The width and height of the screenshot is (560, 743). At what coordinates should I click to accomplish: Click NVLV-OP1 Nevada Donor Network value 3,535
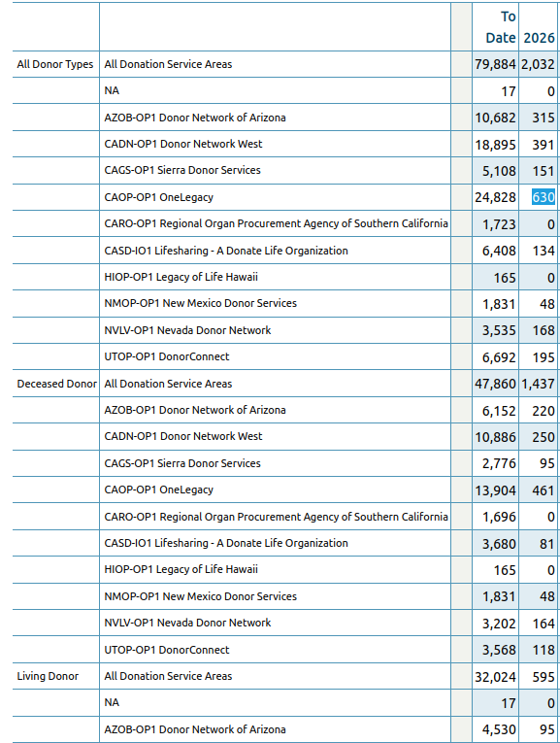(x=499, y=330)
